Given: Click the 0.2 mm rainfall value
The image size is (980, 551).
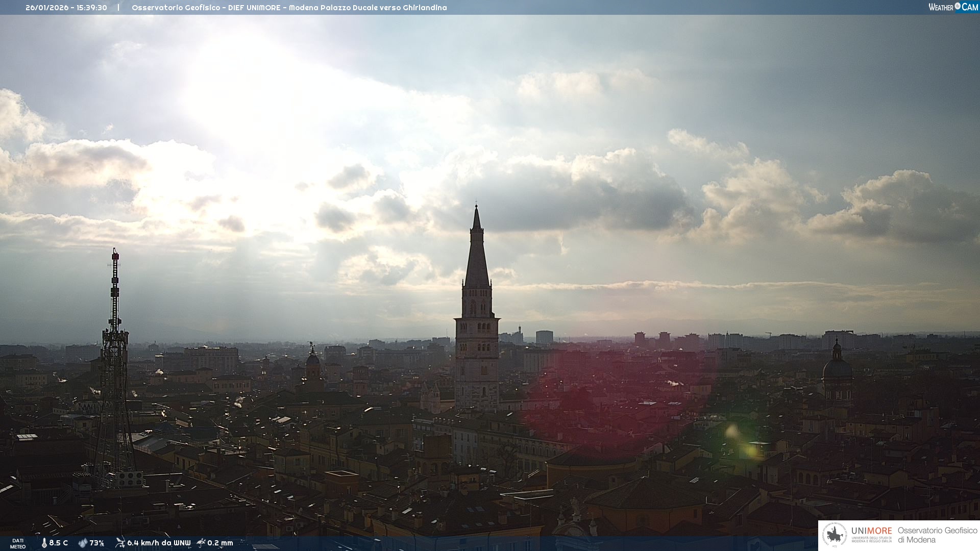Looking at the screenshot, I should pyautogui.click(x=220, y=543).
